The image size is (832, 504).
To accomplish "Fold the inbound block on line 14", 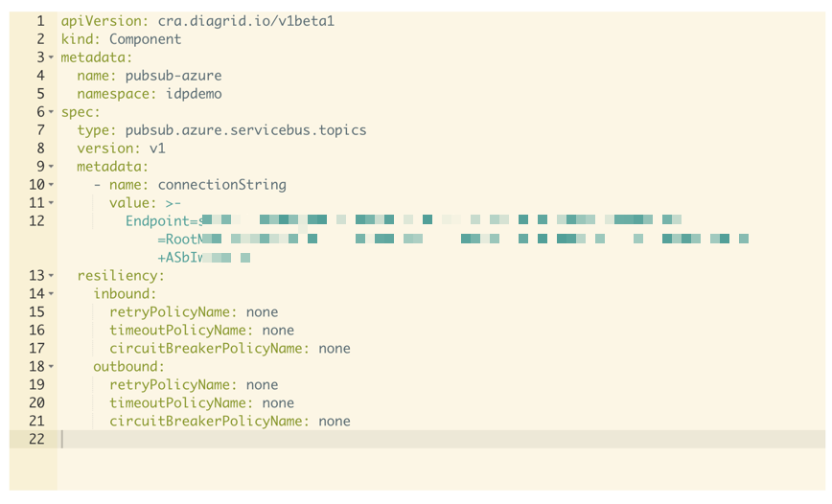I will (51, 294).
